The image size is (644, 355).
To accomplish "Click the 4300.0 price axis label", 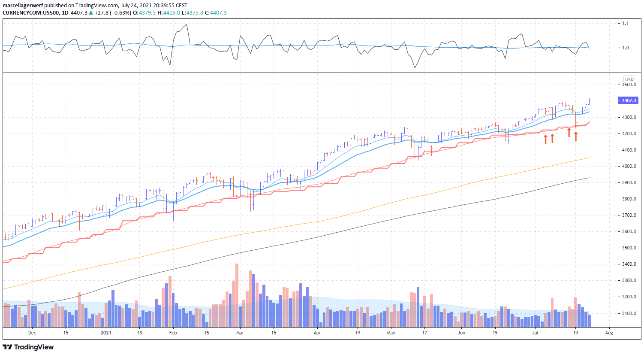I will point(629,117).
